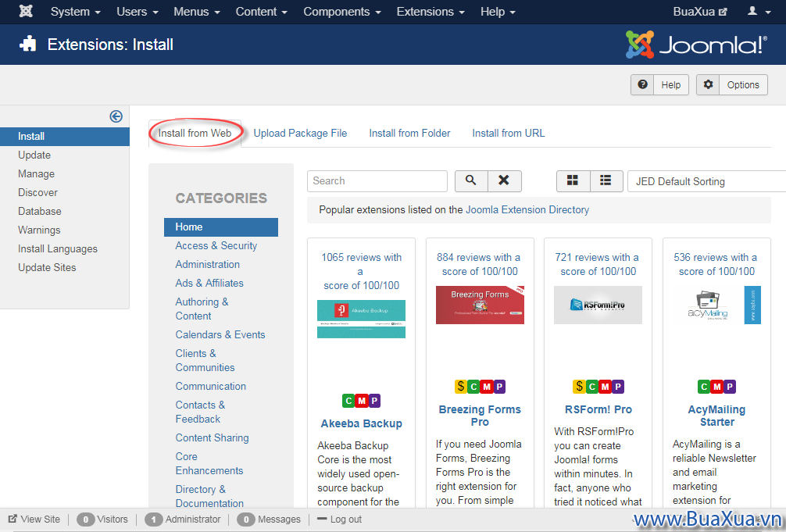Open the Components dropdown menu

342,12
